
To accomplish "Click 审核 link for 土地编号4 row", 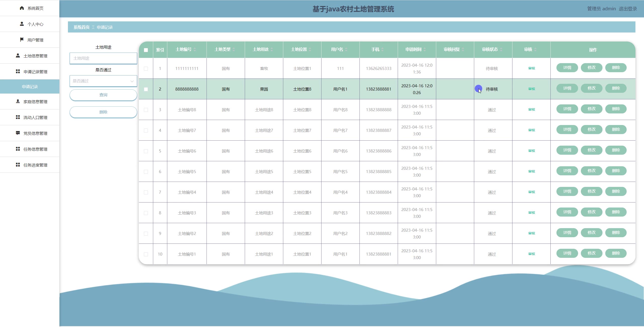I will [532, 192].
